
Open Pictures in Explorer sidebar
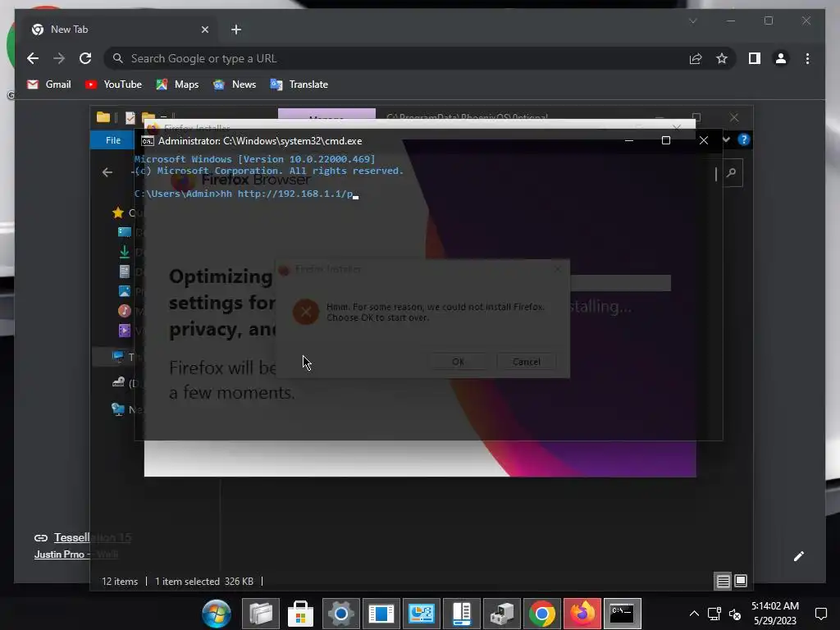tap(125, 291)
